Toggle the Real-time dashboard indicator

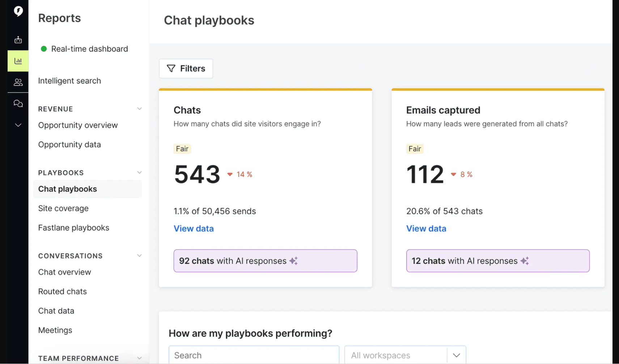[44, 48]
